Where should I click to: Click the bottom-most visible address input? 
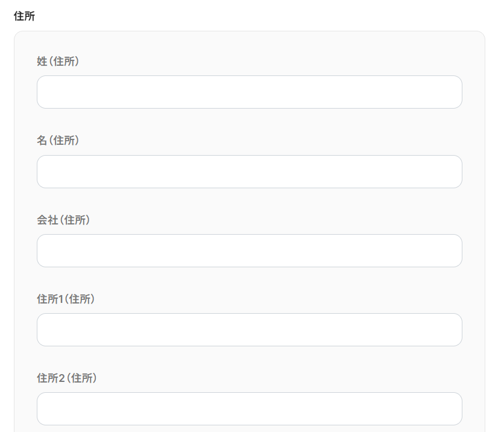(x=249, y=409)
